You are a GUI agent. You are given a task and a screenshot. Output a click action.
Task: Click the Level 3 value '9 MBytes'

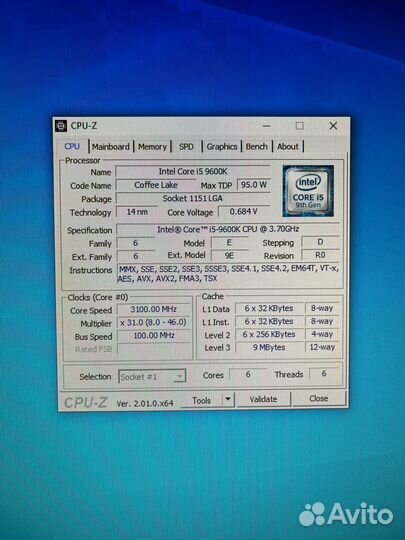pyautogui.click(x=269, y=347)
